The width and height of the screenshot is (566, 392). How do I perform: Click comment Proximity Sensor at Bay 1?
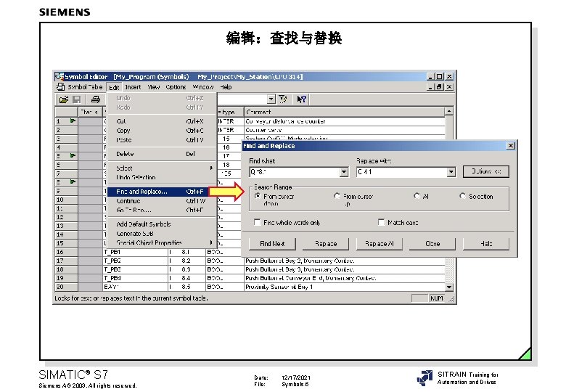[345, 287]
